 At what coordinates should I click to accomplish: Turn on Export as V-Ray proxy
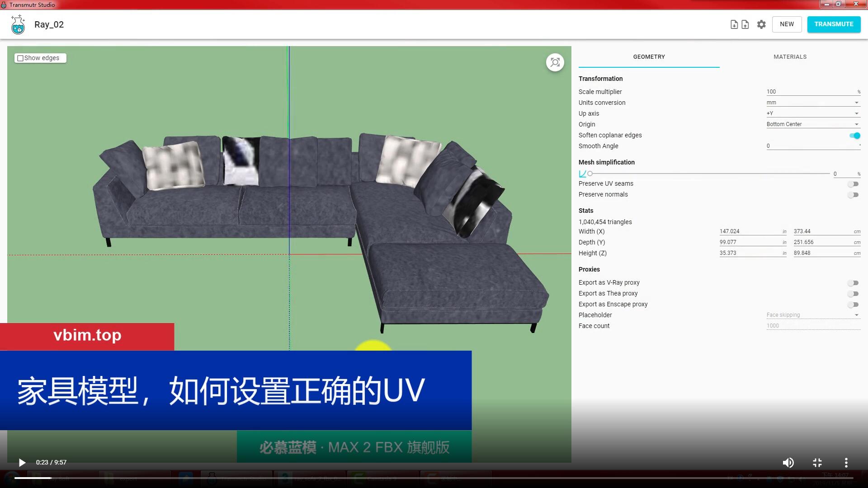coord(853,283)
